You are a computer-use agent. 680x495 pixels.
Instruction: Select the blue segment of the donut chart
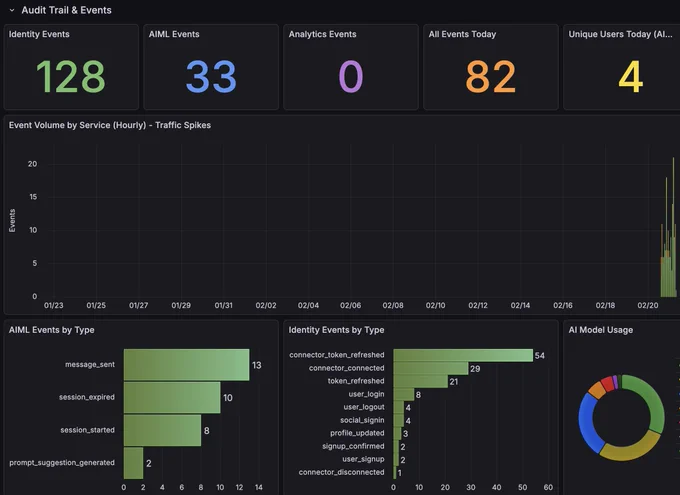pyautogui.click(x=586, y=423)
